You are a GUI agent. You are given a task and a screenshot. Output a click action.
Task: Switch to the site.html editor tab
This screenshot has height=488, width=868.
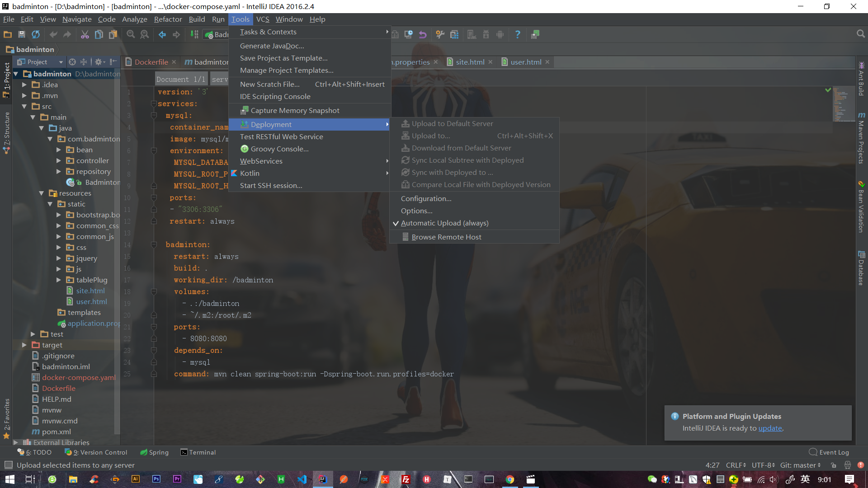click(x=470, y=62)
